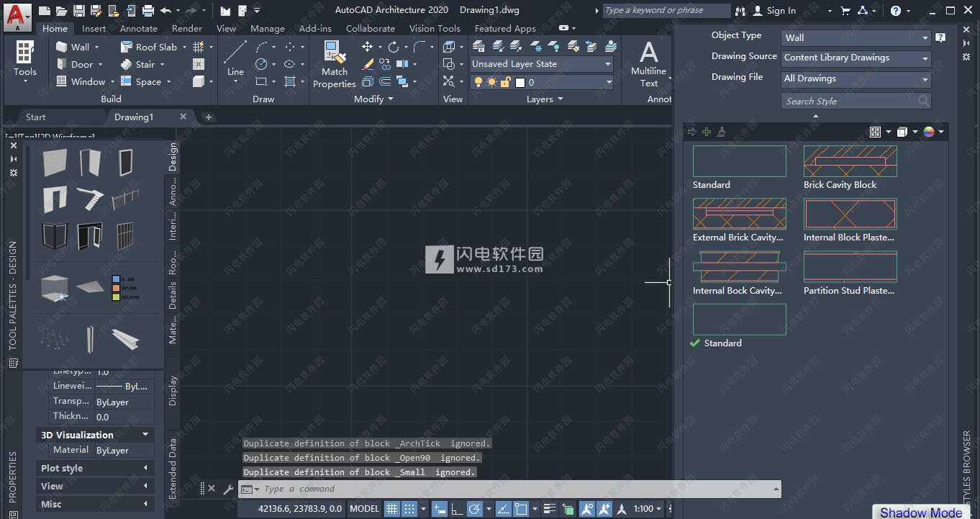Viewport: 980px width, 519px height.
Task: Open the Layer Properties manager icon
Action: coord(478,46)
